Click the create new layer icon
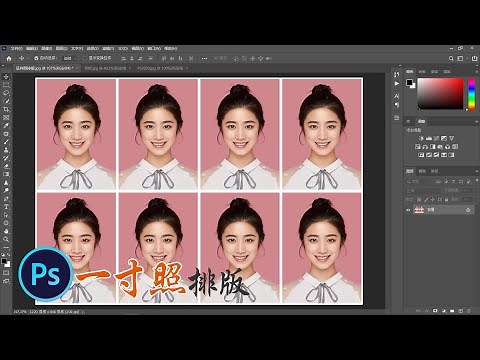Viewport: 480px width, 360px height. pos(461,311)
